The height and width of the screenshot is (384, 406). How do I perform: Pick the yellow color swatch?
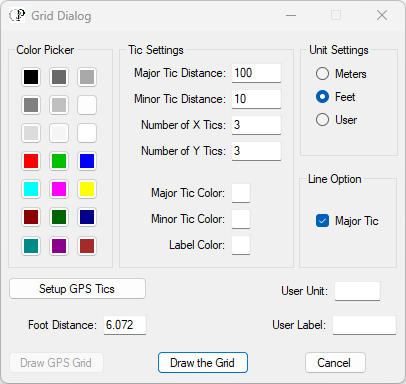tap(87, 189)
